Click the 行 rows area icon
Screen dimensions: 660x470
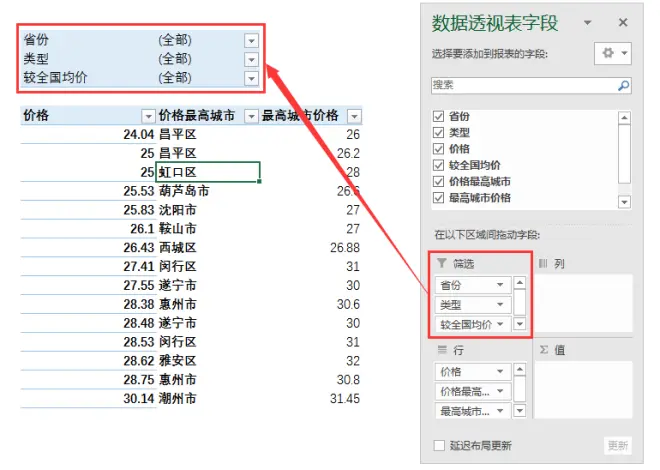tap(442, 350)
